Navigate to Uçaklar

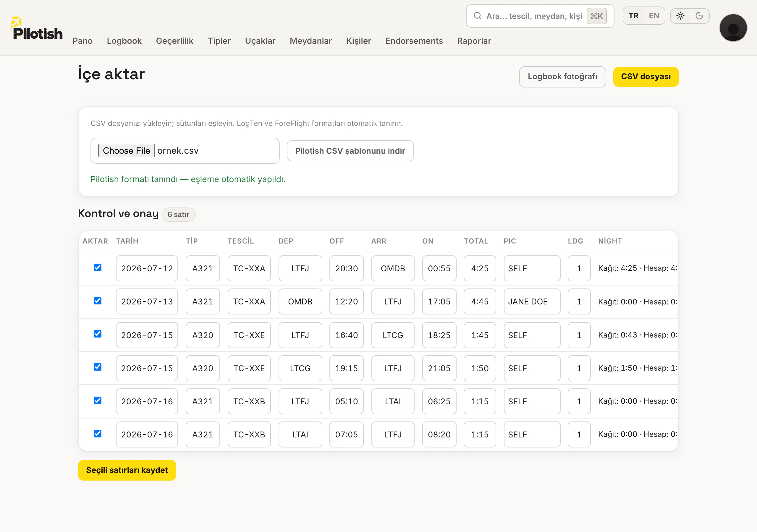[260, 41]
